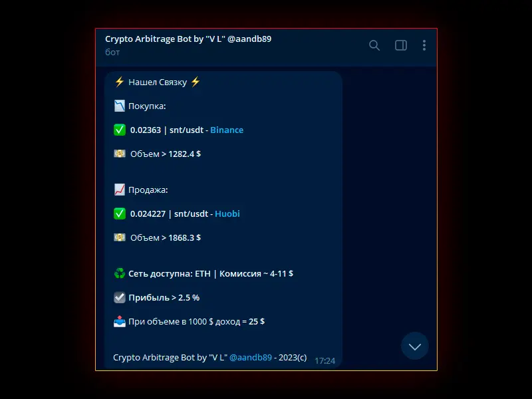
Task: Open the Huobi exchange link
Action: click(227, 213)
